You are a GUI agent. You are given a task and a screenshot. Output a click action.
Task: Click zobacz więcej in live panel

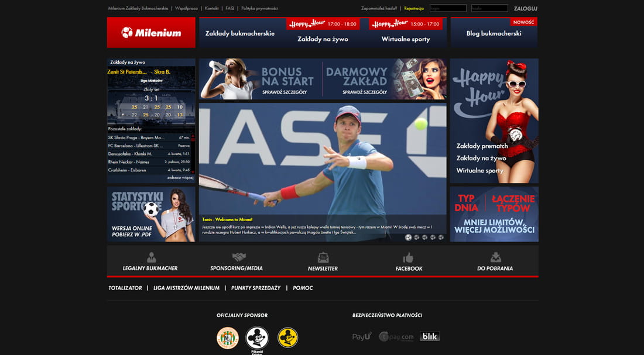[x=180, y=178]
